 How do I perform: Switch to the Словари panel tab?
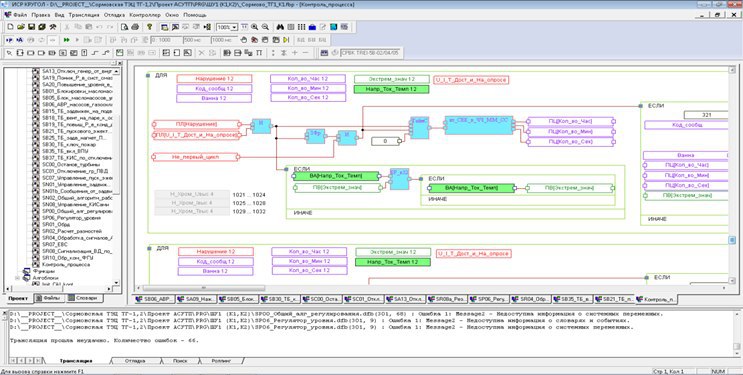(84, 298)
